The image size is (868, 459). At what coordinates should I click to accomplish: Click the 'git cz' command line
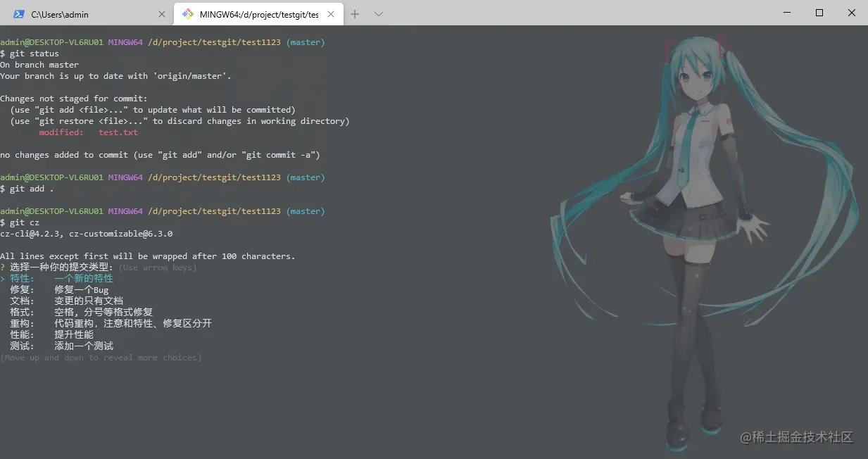click(x=20, y=222)
